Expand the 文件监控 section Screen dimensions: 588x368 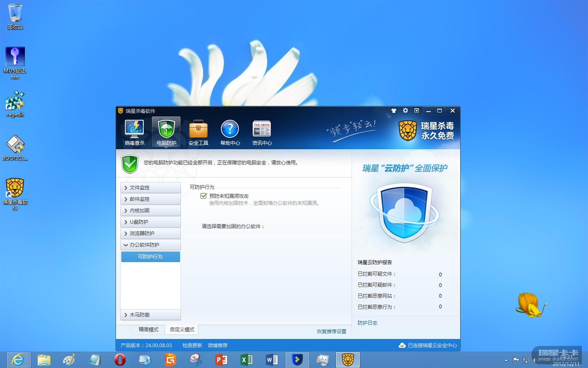coord(151,188)
